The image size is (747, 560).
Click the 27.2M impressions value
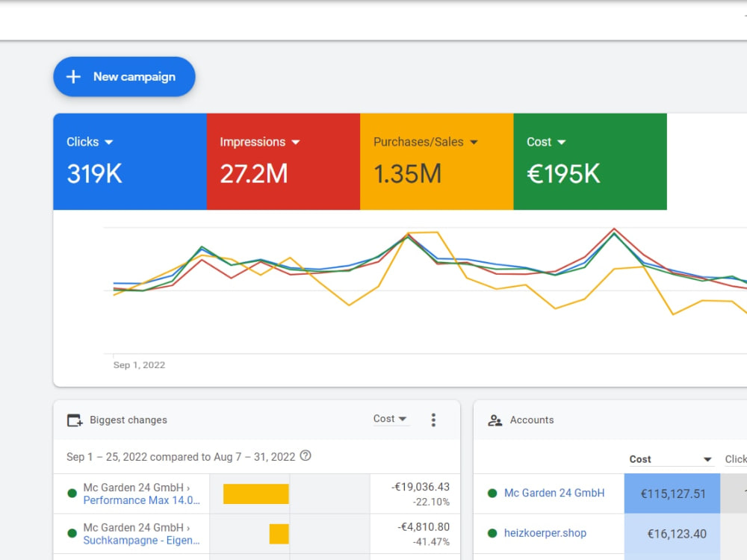[254, 174]
